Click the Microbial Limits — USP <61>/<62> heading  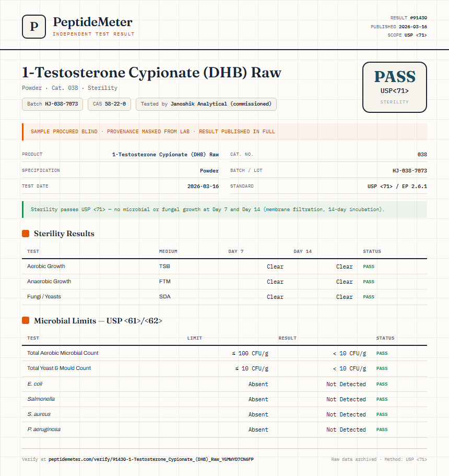coord(98,321)
